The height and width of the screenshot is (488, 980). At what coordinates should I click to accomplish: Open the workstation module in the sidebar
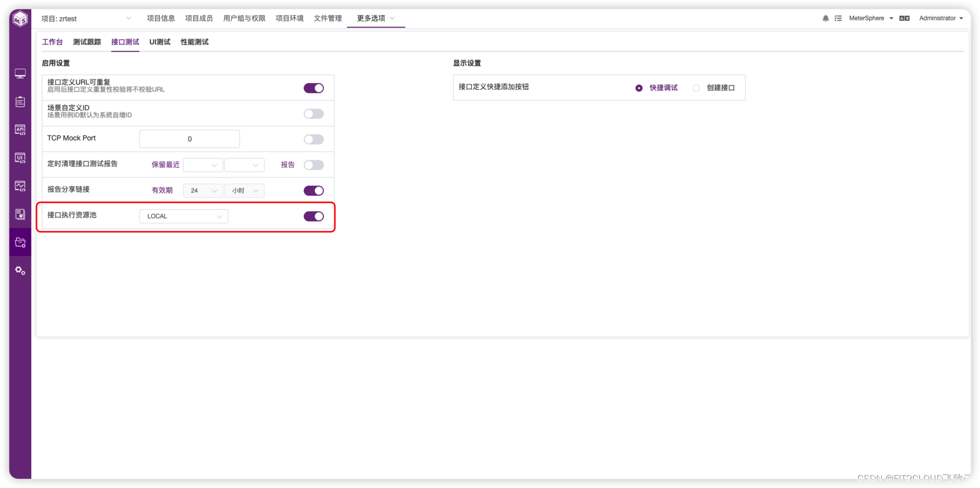pos(20,73)
